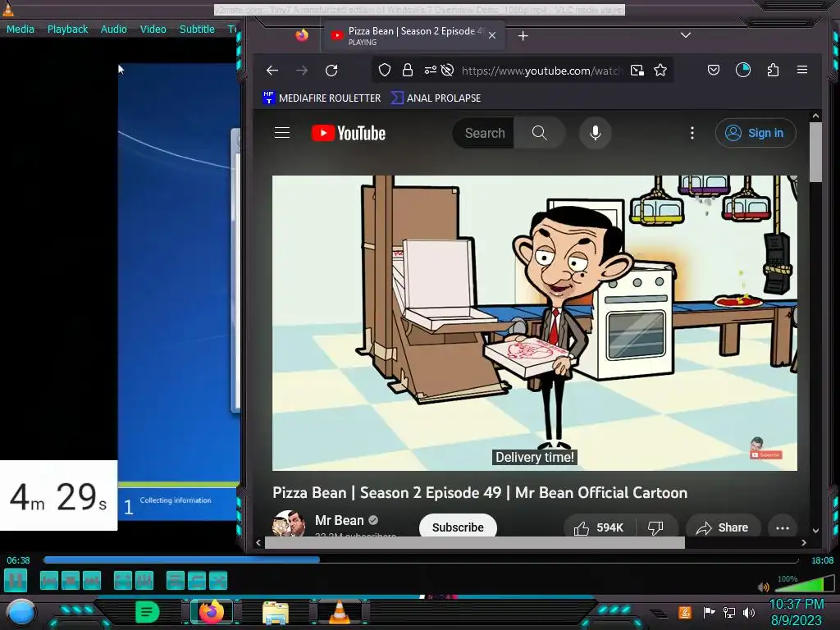Show VLC extended settings
Image resolution: width=840 pixels, height=630 pixels.
pyautogui.click(x=144, y=581)
